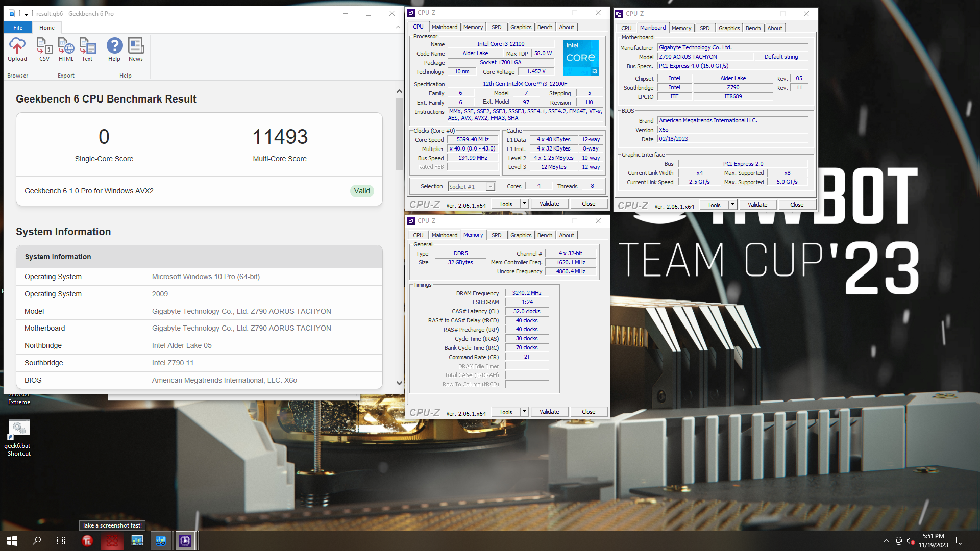Click CPU-Z icon in Mainboard window title bar
This screenshot has height=551, width=980.
[x=620, y=14]
